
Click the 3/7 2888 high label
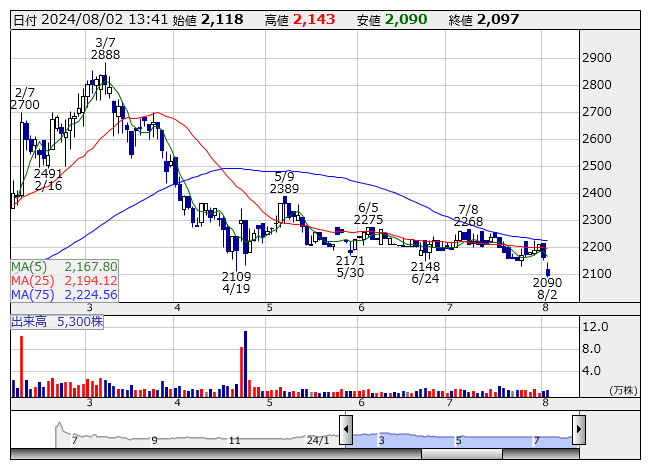105,48
